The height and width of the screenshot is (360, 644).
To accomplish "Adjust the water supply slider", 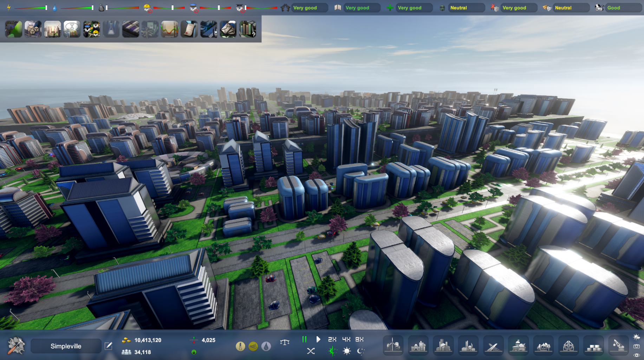I will 77,8.
